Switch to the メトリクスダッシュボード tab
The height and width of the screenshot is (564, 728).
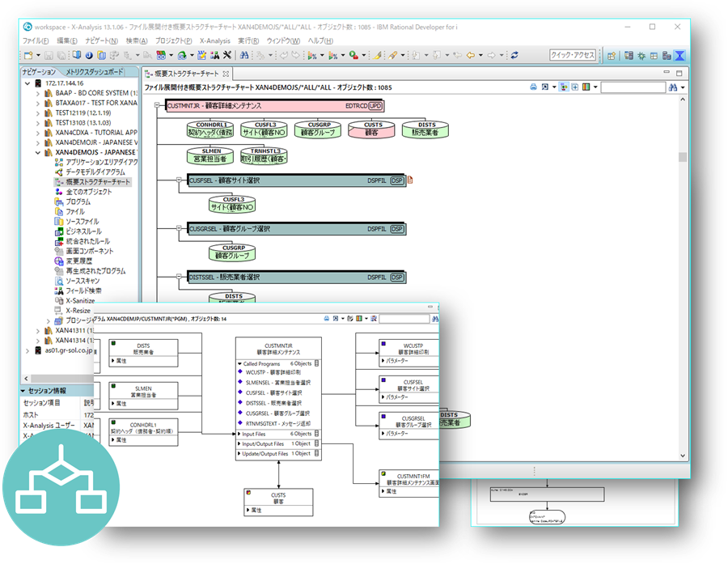pos(95,72)
